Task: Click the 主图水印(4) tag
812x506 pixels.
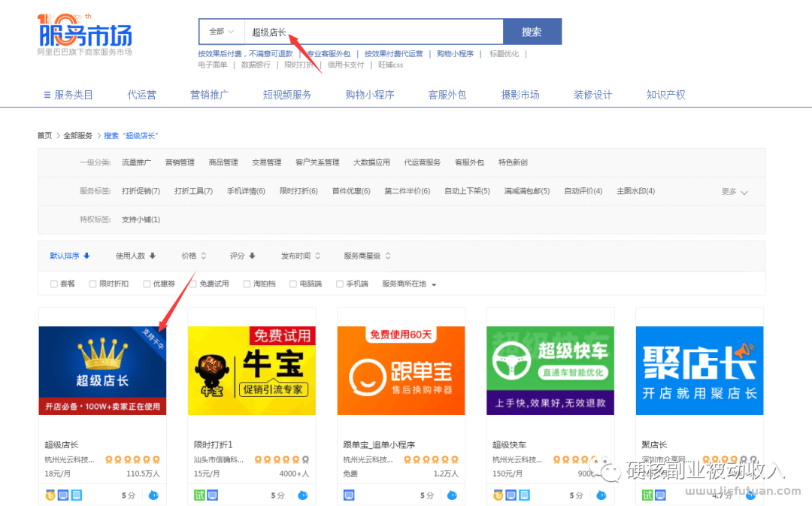Action: pos(636,191)
